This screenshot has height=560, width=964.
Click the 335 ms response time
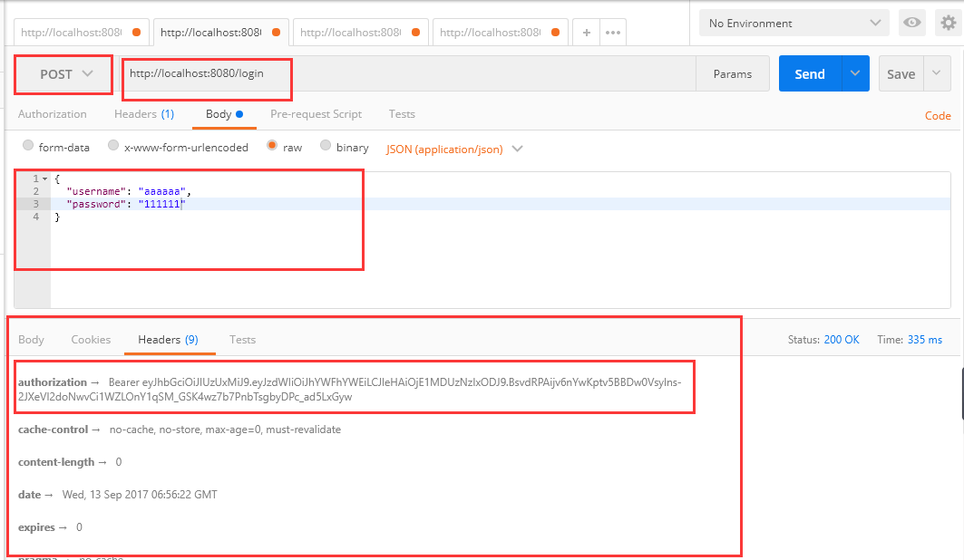click(x=925, y=340)
